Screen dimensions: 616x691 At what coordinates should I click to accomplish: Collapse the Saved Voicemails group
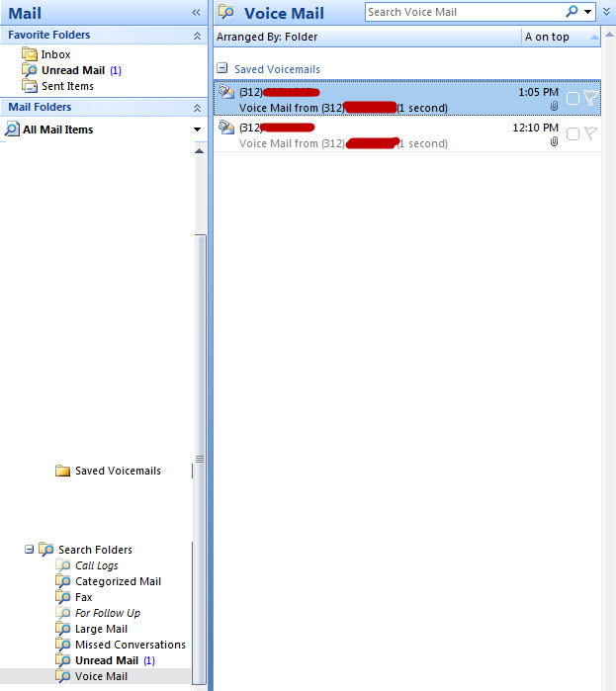(222, 69)
